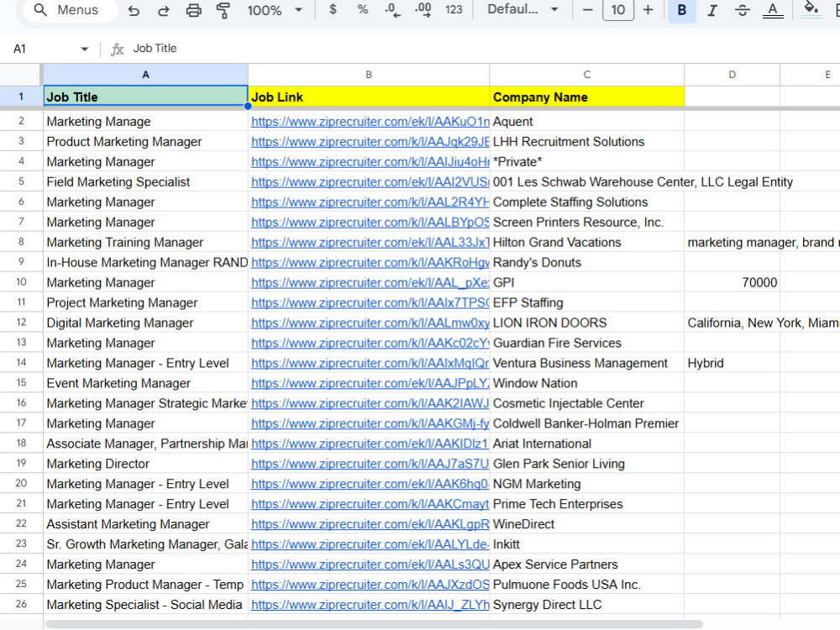Open the Hilton Grand Vacations job link
840x630 pixels.
370,242
